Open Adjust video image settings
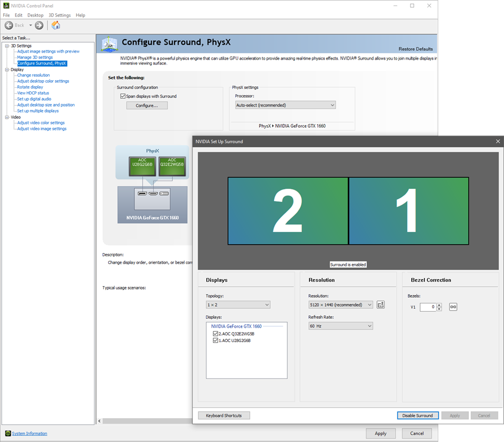The image size is (504, 442). [42, 129]
